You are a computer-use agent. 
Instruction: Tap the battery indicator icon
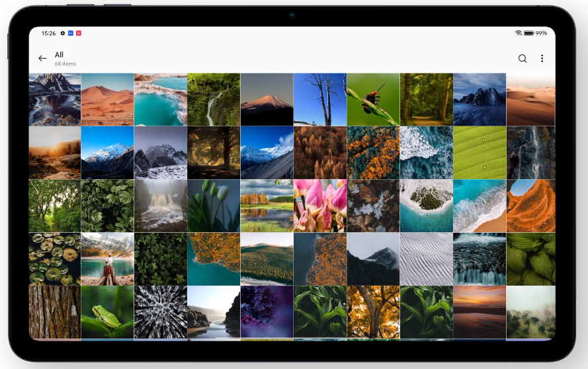(528, 33)
